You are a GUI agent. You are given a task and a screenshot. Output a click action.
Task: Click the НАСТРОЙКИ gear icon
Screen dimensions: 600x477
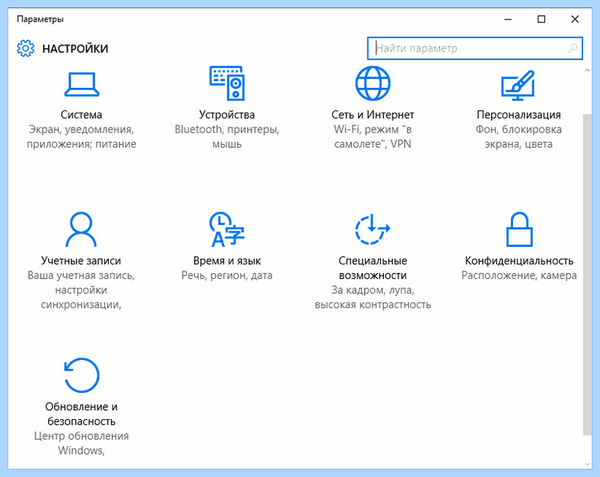tap(26, 48)
